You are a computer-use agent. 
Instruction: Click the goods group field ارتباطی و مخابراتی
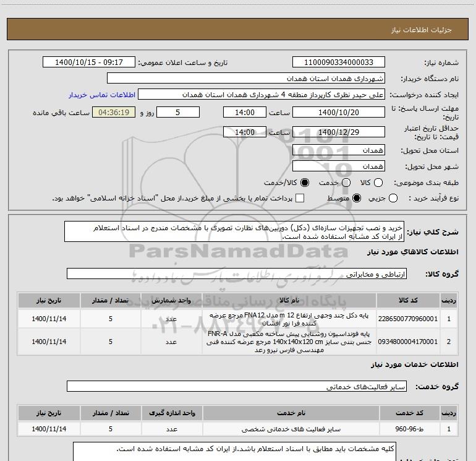[237, 274]
